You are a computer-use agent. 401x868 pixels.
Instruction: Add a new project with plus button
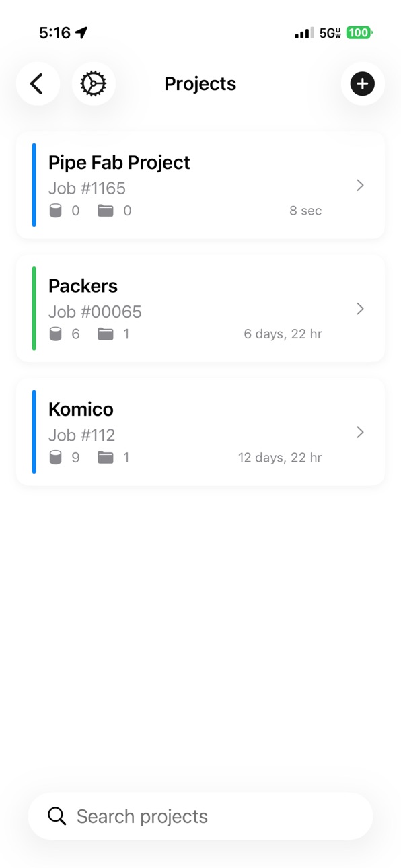(x=363, y=84)
